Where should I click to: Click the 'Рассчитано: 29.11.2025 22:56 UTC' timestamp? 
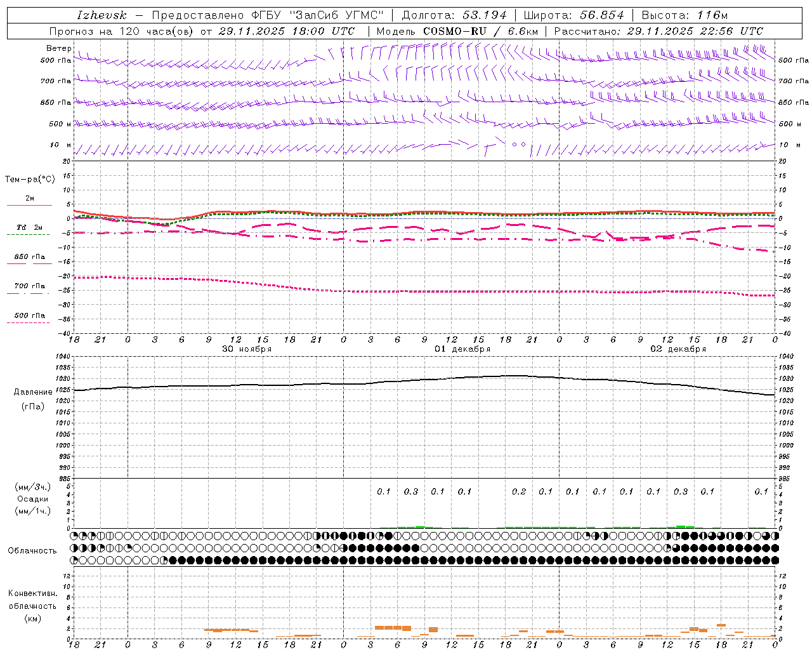[x=658, y=31]
